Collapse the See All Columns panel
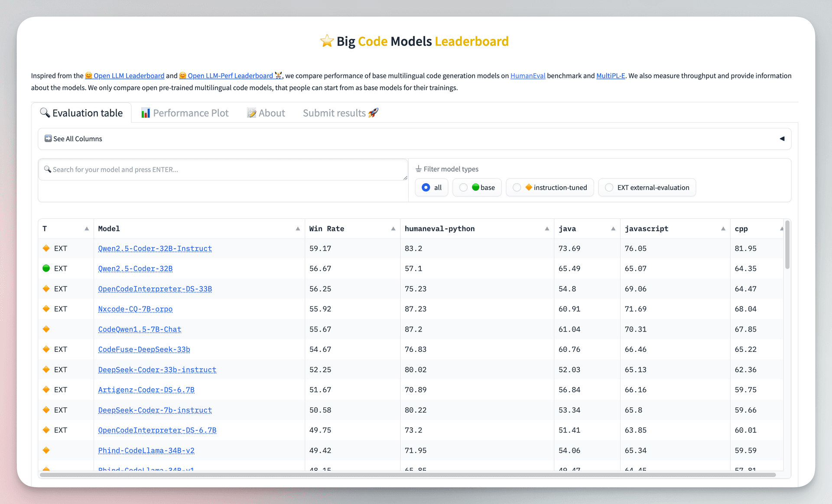Viewport: 832px width, 504px height. click(x=782, y=139)
